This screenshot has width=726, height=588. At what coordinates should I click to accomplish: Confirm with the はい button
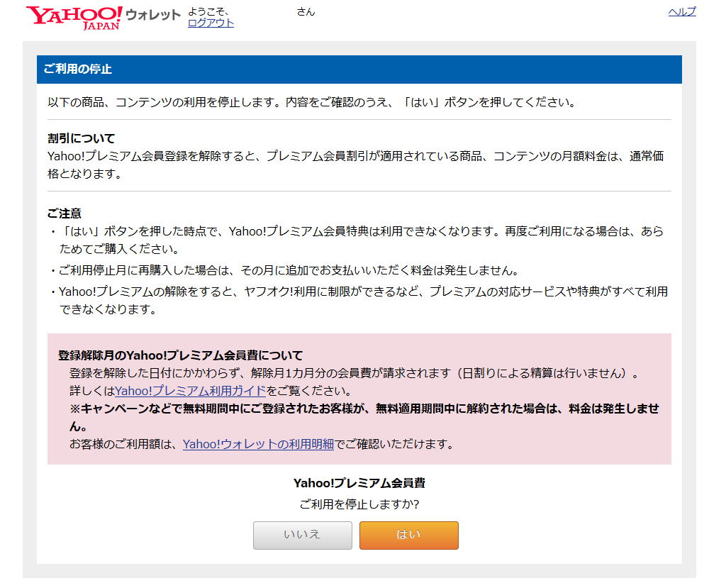click(409, 536)
